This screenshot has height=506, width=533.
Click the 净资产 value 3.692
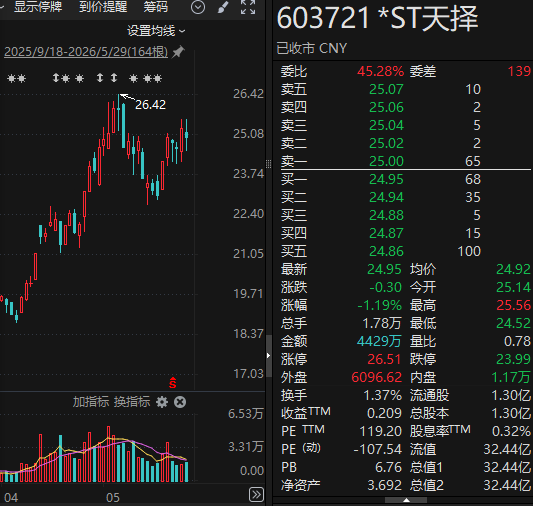(x=384, y=485)
